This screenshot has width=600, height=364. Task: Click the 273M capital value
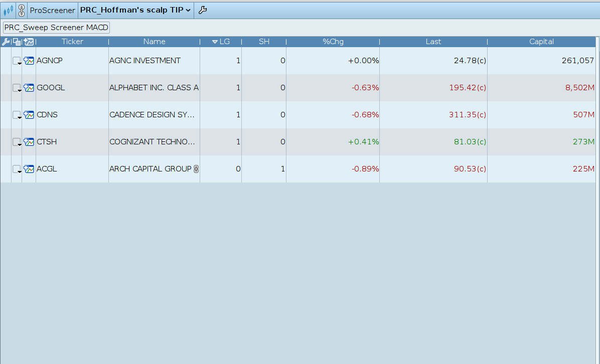[584, 142]
